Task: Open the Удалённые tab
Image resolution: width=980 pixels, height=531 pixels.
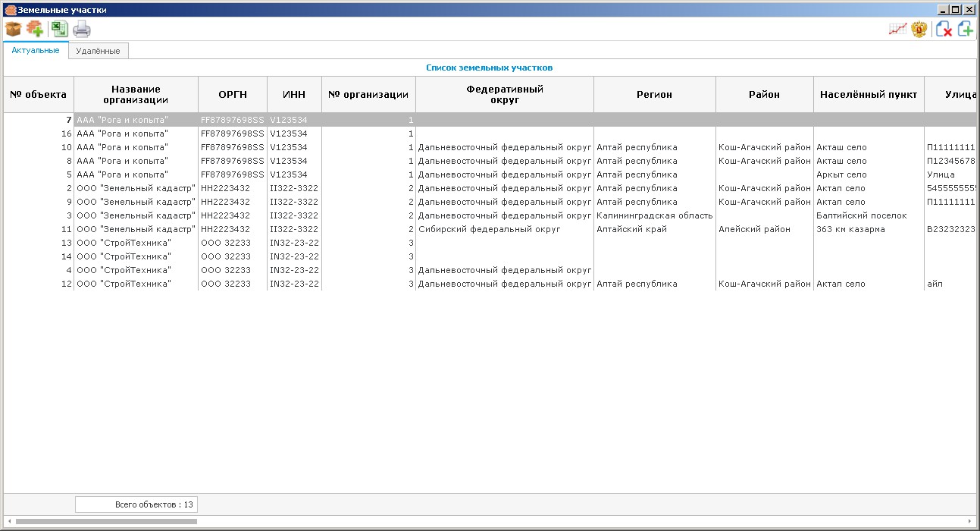Action: click(98, 51)
